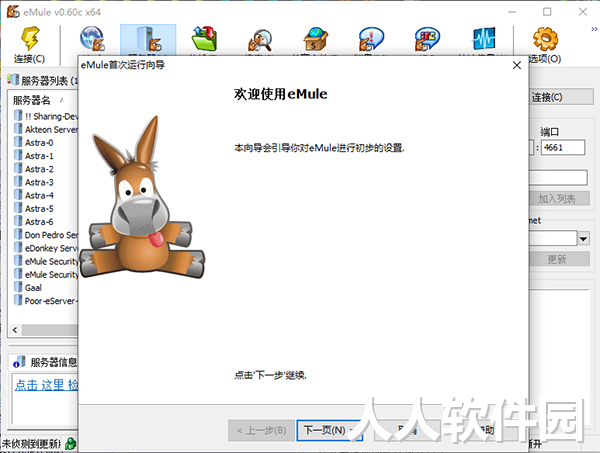Open the Shared Files box icon
The height and width of the screenshot is (453, 600).
pyautogui.click(x=316, y=38)
